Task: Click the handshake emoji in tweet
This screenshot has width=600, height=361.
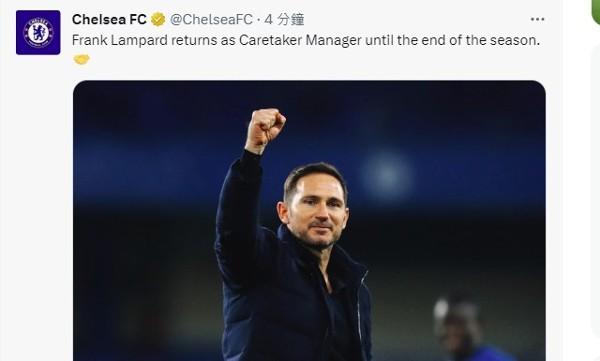Action: [81, 59]
